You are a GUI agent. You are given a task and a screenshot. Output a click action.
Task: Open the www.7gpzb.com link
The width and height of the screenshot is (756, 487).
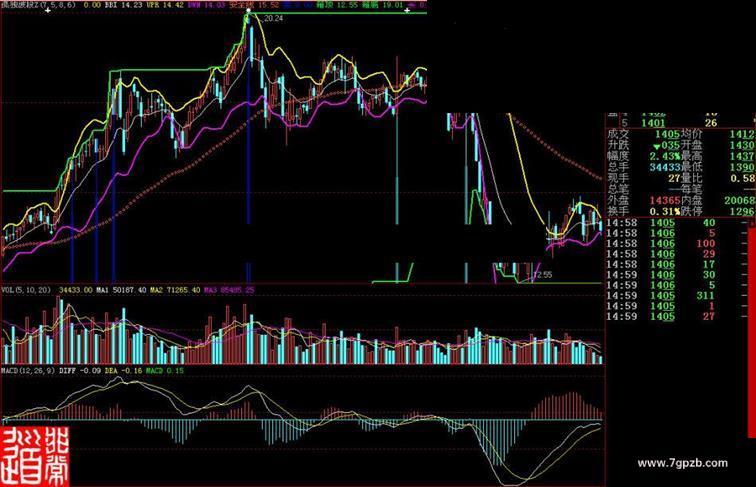click(683, 463)
